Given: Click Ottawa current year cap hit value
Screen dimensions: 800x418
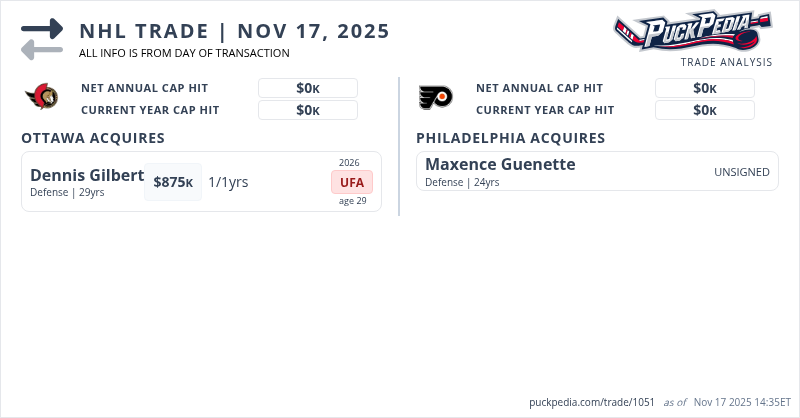Looking at the screenshot, I should tap(308, 110).
